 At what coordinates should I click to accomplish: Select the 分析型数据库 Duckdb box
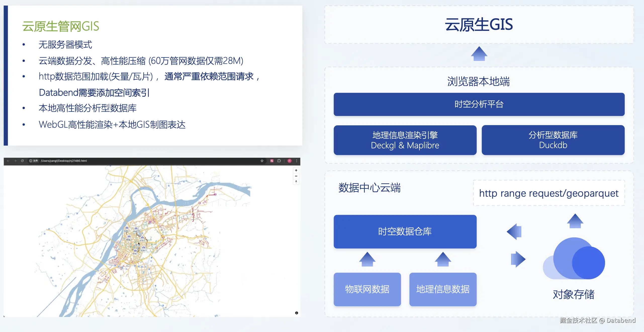coord(553,140)
